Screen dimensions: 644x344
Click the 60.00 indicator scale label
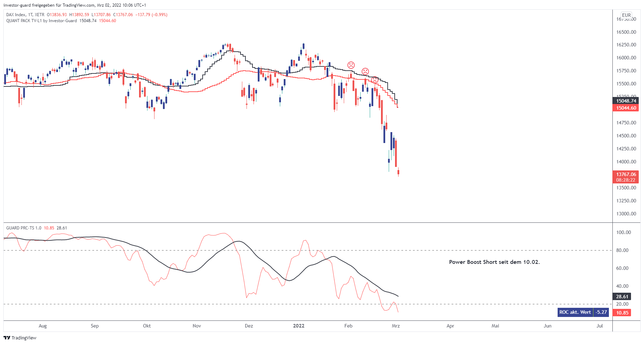pyautogui.click(x=622, y=268)
